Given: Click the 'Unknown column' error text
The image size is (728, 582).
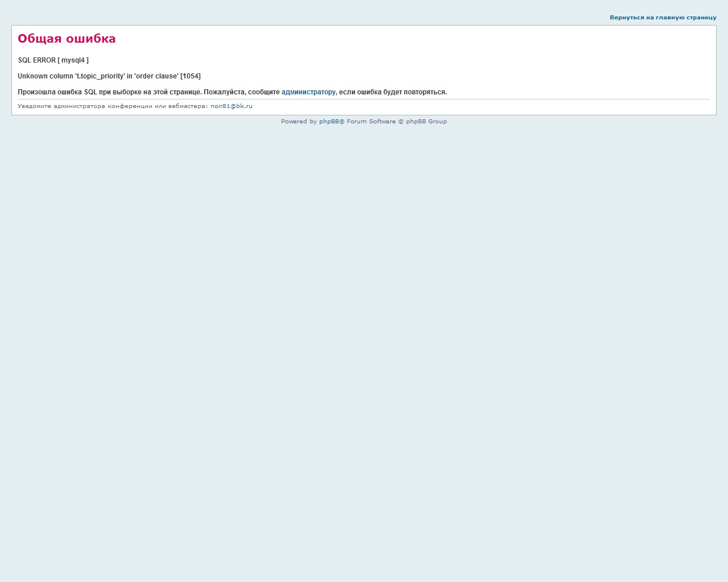Looking at the screenshot, I should 45,76.
